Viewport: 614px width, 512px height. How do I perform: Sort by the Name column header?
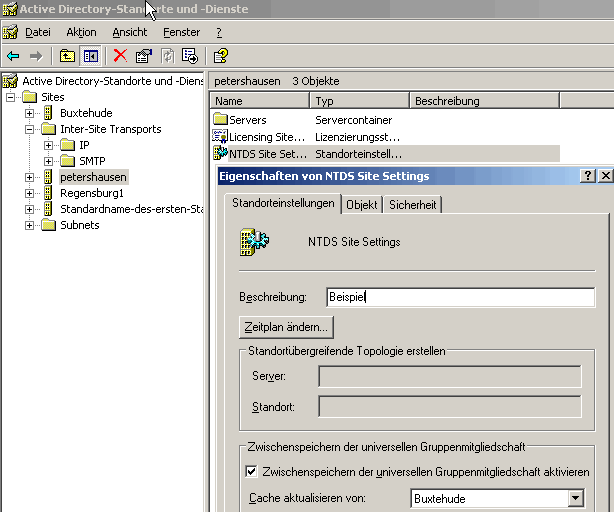[x=260, y=101]
